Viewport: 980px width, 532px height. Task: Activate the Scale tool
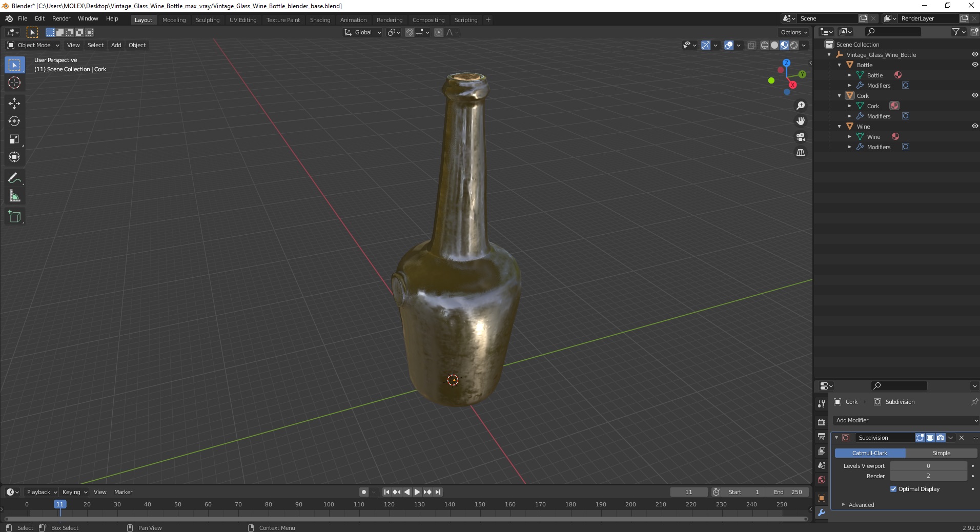(x=14, y=139)
